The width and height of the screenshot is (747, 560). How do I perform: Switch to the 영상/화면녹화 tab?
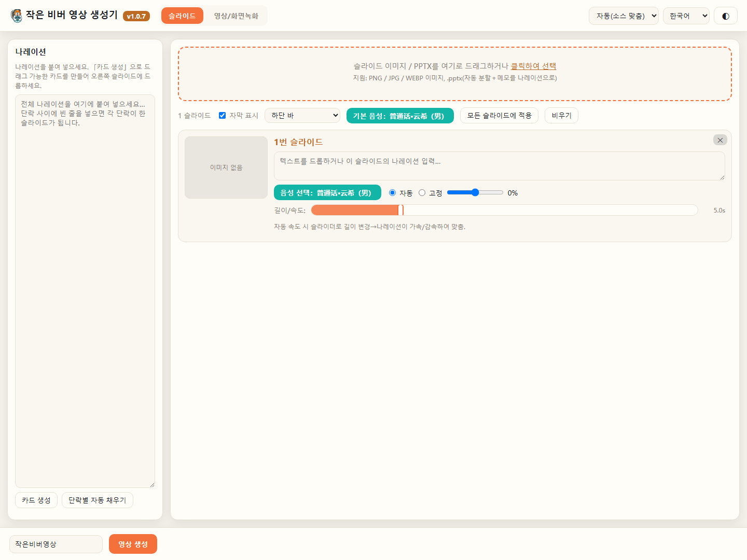236,16
